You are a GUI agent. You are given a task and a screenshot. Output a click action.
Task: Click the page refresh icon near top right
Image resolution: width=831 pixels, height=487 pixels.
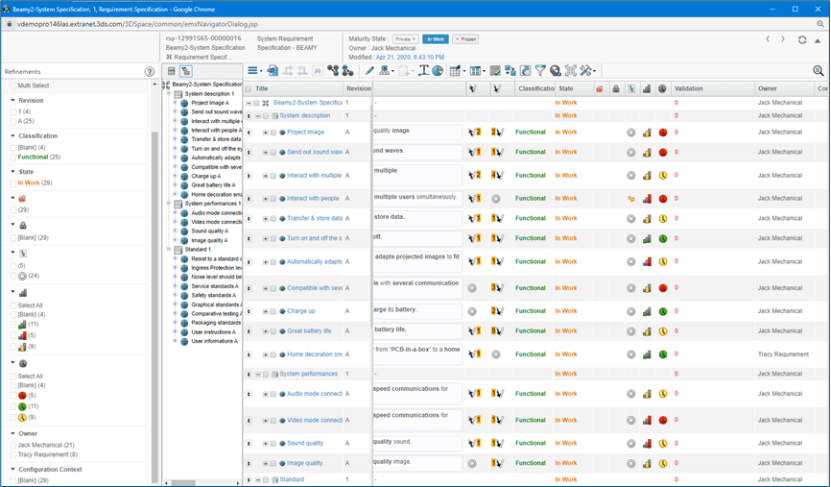pos(802,40)
